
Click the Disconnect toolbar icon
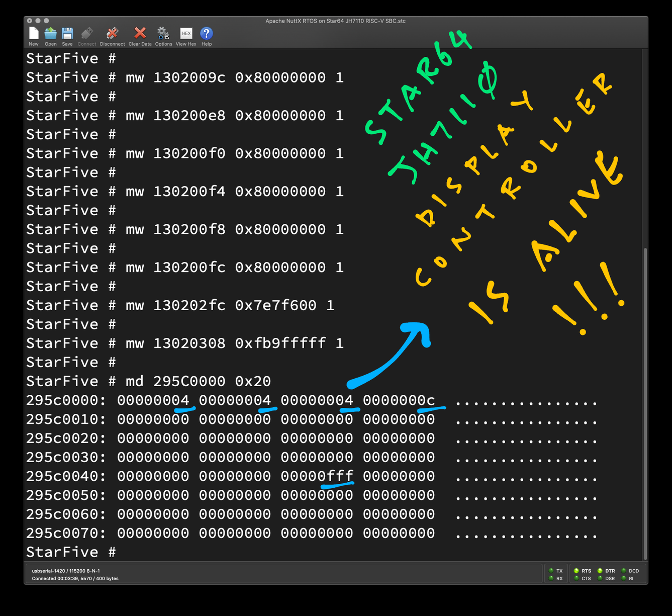(112, 34)
